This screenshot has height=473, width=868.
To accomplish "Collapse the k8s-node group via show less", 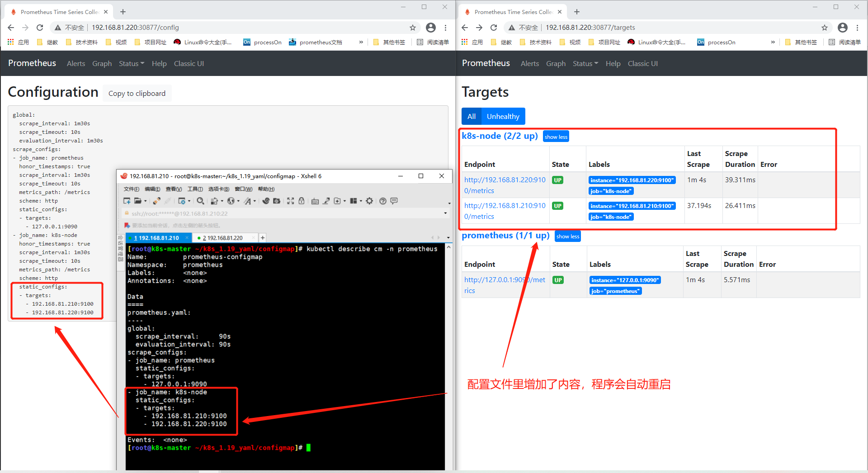I will click(556, 136).
